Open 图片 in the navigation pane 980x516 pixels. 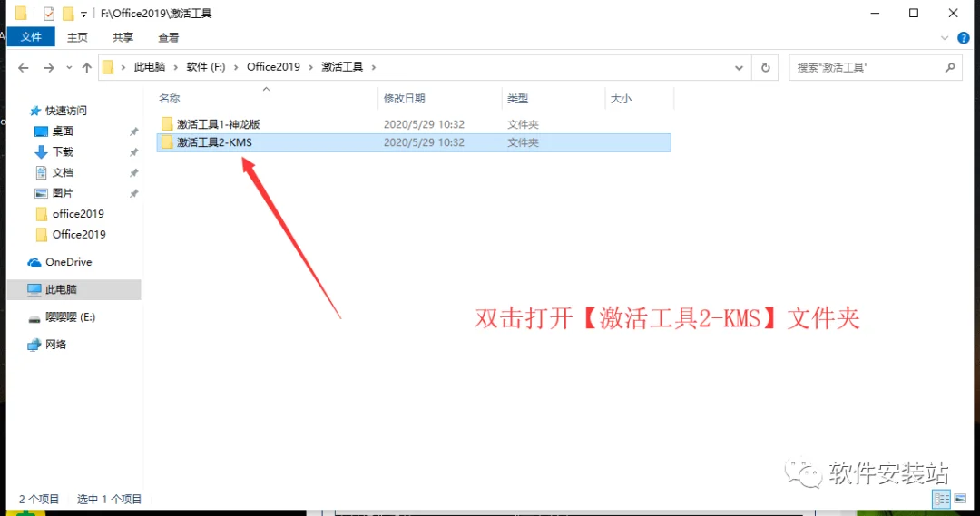pyautogui.click(x=63, y=193)
